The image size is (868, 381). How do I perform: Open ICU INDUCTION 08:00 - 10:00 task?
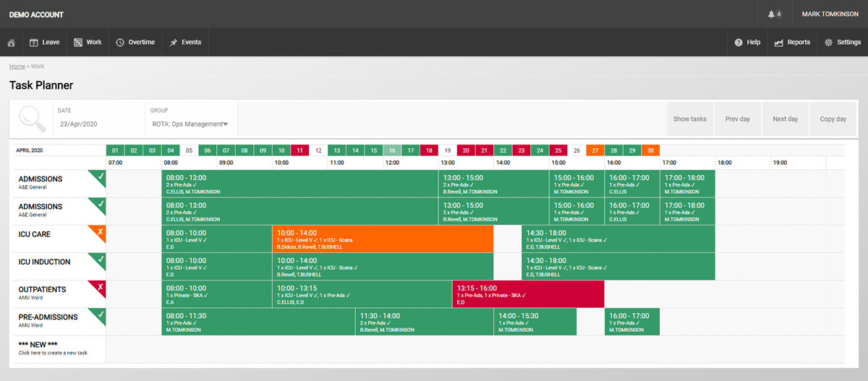pyautogui.click(x=217, y=267)
